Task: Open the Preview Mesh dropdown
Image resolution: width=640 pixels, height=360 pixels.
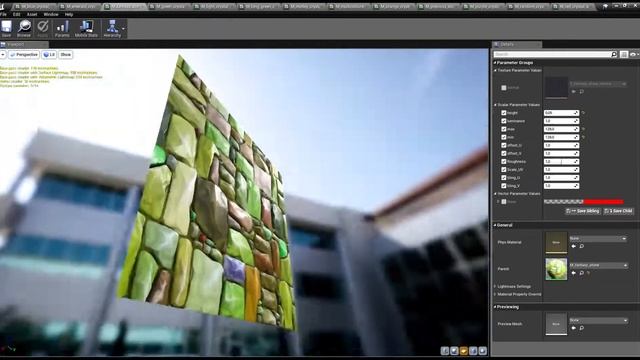Action: [598, 320]
